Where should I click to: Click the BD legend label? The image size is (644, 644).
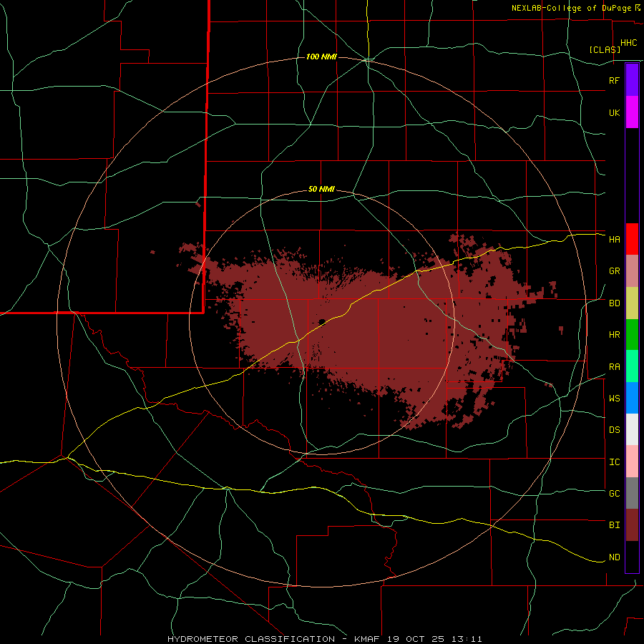coord(614,303)
